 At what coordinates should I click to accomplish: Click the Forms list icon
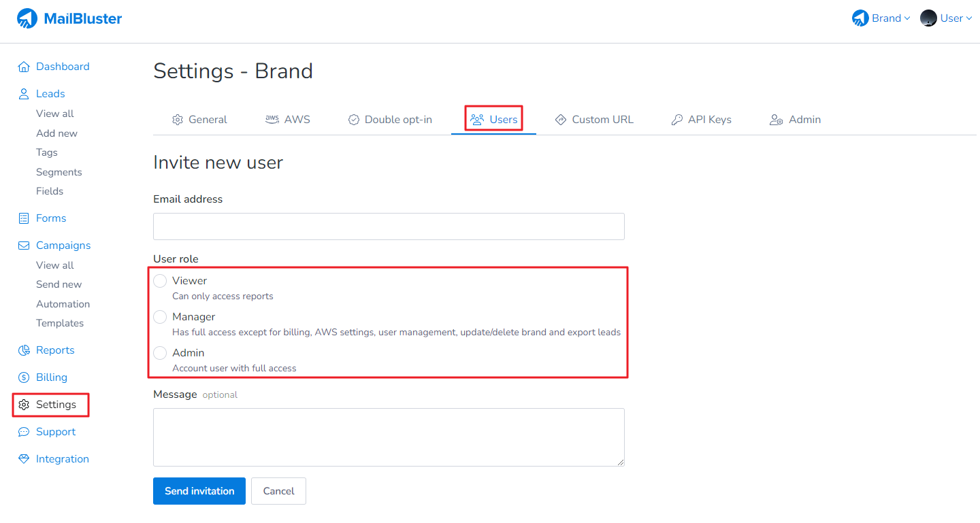[24, 218]
